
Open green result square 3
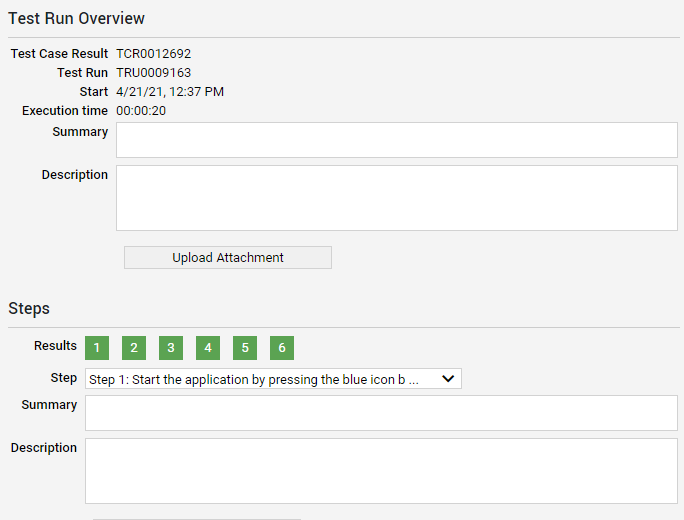(171, 347)
